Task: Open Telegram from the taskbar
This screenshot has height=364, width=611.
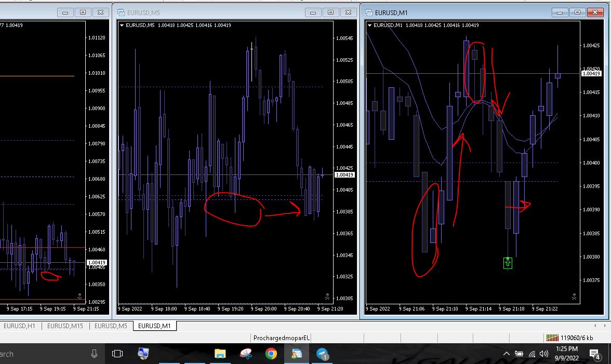Action: point(322,354)
